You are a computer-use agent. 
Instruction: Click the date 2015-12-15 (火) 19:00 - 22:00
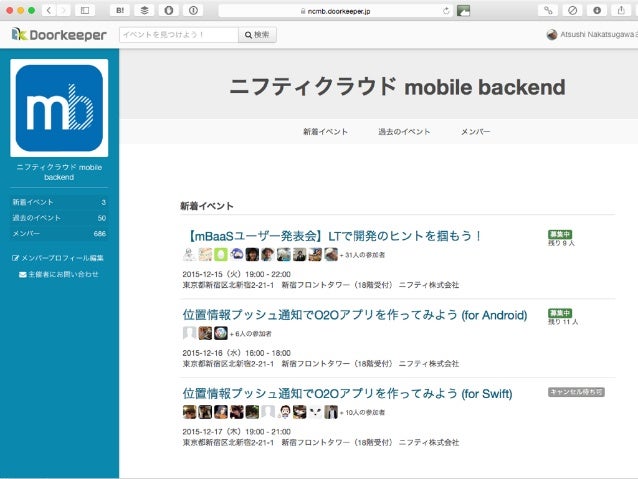pos(236,274)
